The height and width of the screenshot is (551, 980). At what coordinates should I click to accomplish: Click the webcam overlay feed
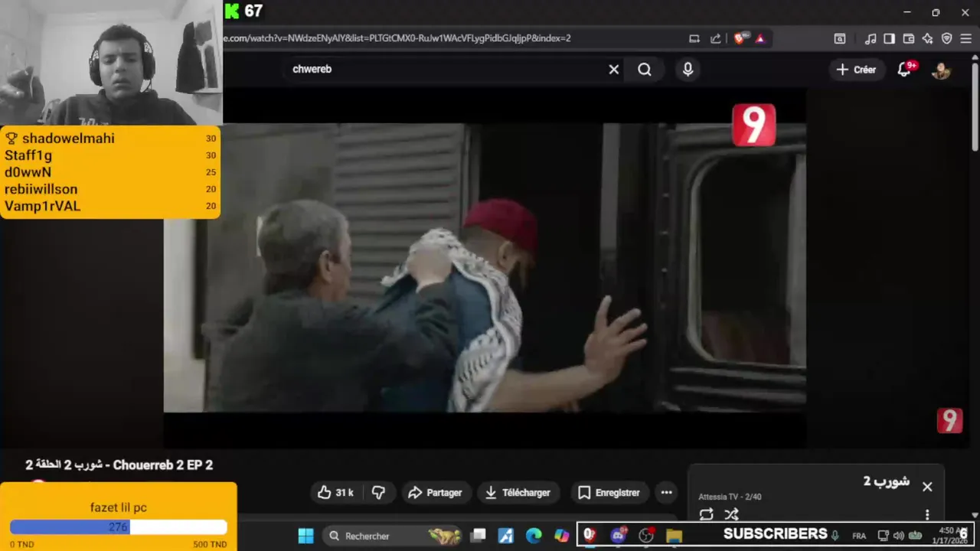[x=111, y=63]
